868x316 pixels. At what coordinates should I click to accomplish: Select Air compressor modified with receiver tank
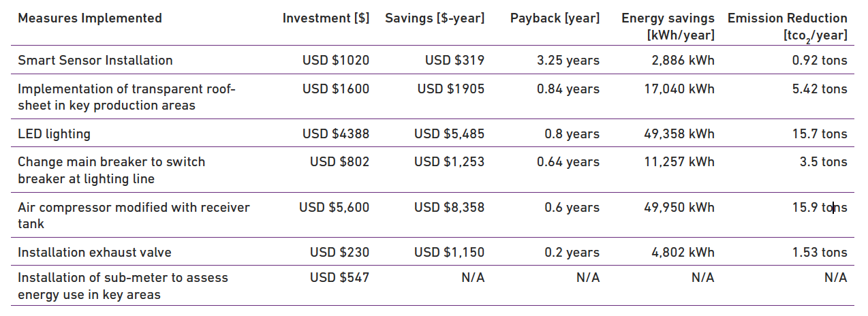[x=134, y=215]
